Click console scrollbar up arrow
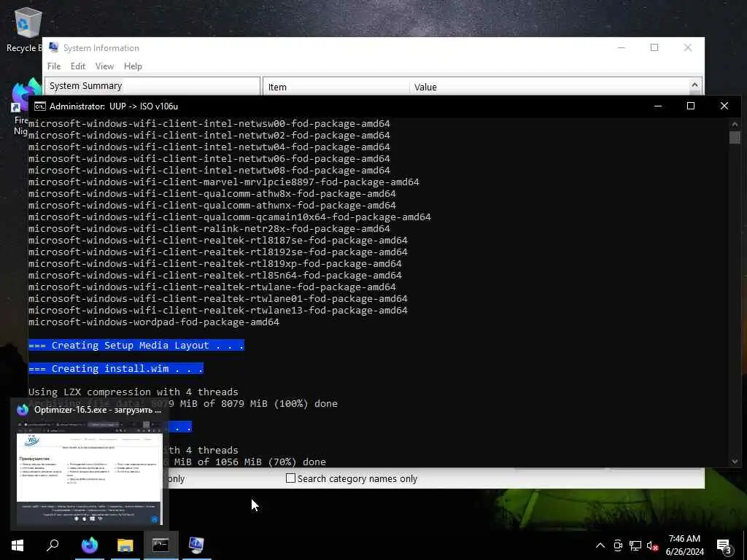The width and height of the screenshot is (747, 560). click(x=735, y=124)
